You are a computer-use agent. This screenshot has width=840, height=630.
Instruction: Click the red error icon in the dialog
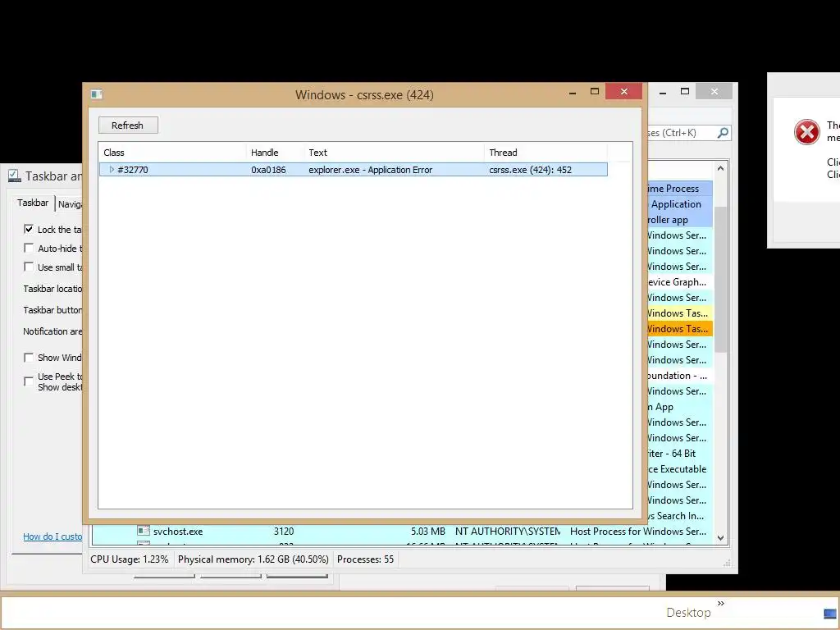pos(807,132)
